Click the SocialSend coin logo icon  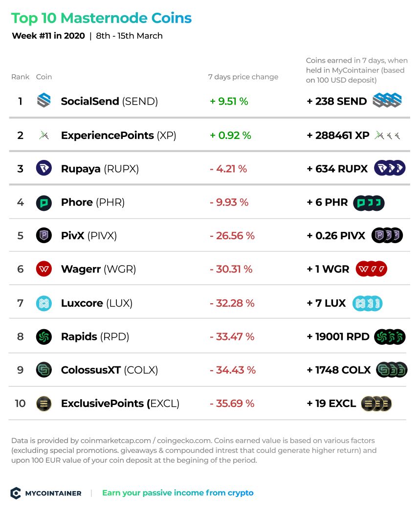pos(44,100)
